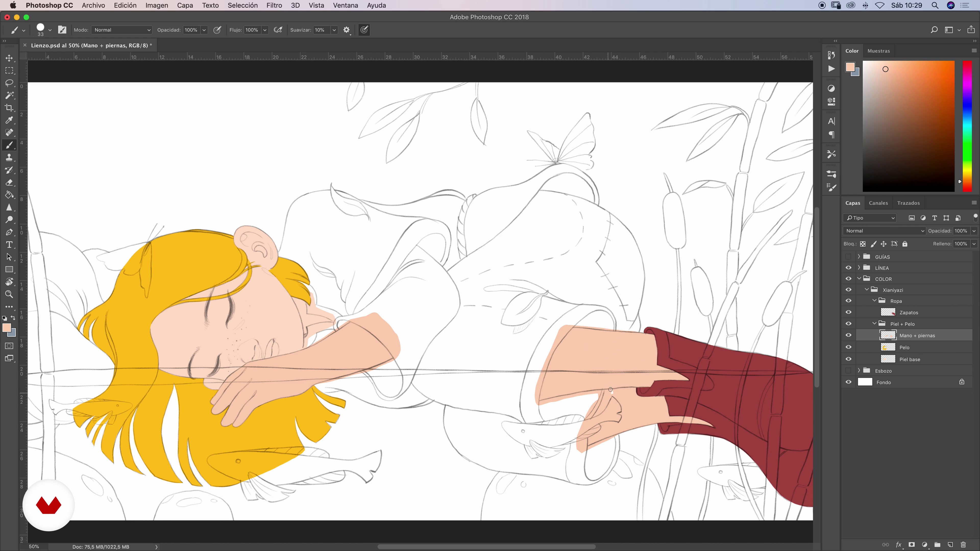Screen dimensions: 980x551
Task: Open brush smoothing options gear
Action: pyautogui.click(x=346, y=30)
